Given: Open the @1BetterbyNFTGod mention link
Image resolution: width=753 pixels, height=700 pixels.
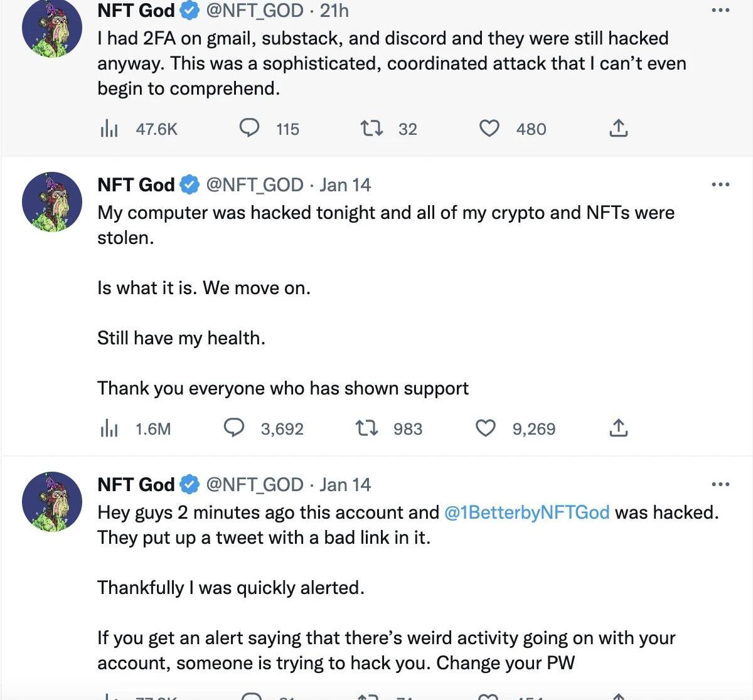Looking at the screenshot, I should (x=526, y=512).
